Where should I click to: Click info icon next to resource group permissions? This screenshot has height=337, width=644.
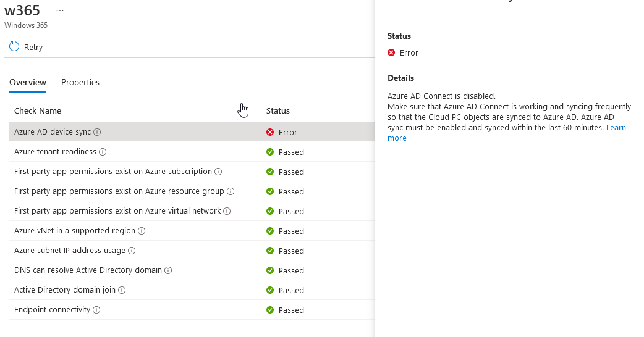point(230,191)
